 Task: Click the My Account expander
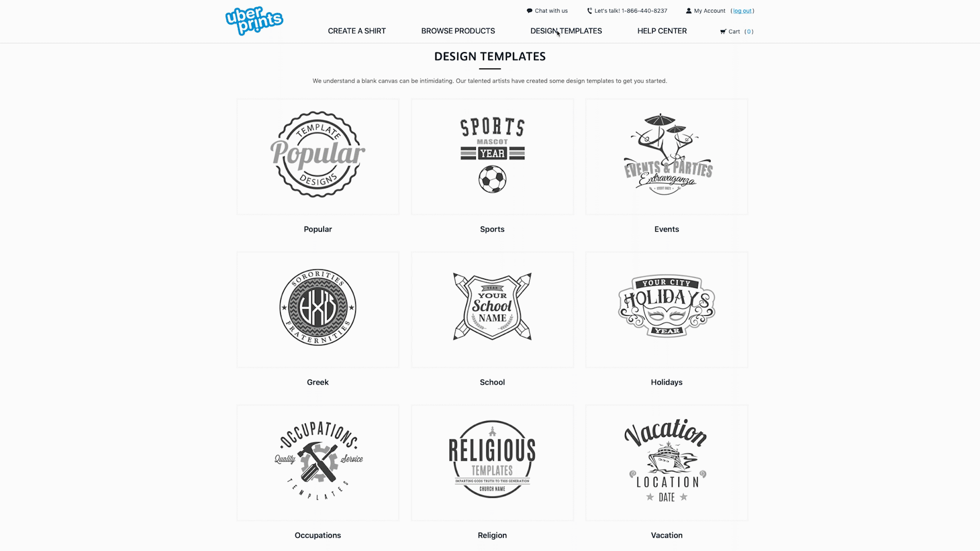[705, 10]
